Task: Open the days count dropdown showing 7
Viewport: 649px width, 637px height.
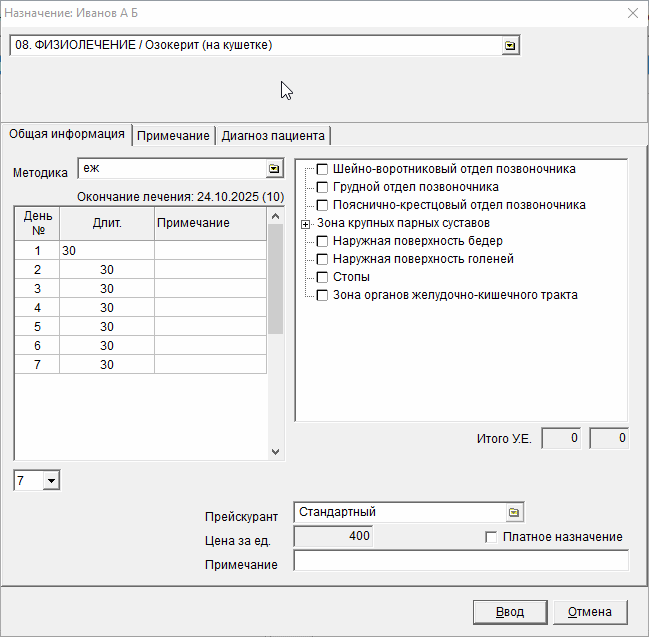Action: pos(52,481)
